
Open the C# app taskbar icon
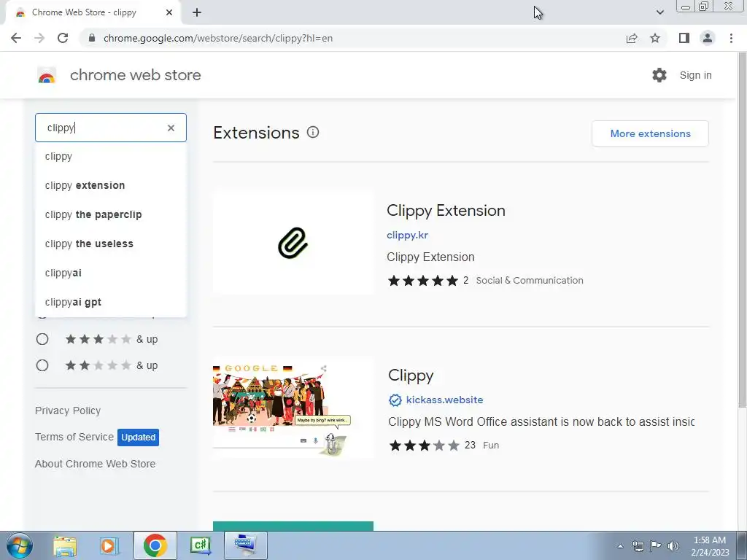tap(200, 545)
